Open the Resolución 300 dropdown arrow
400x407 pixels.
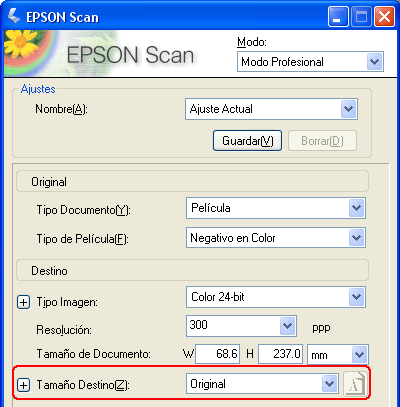coord(287,326)
